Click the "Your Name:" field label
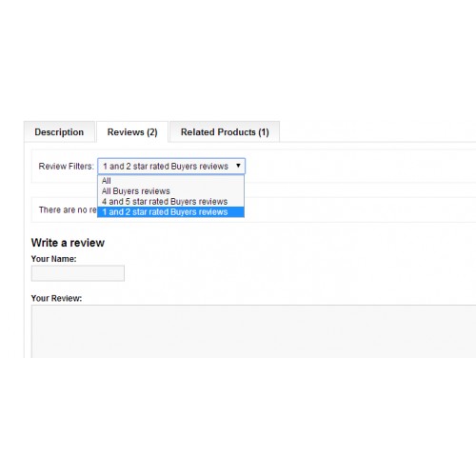Screen dimensions: 476x476 coord(53,259)
